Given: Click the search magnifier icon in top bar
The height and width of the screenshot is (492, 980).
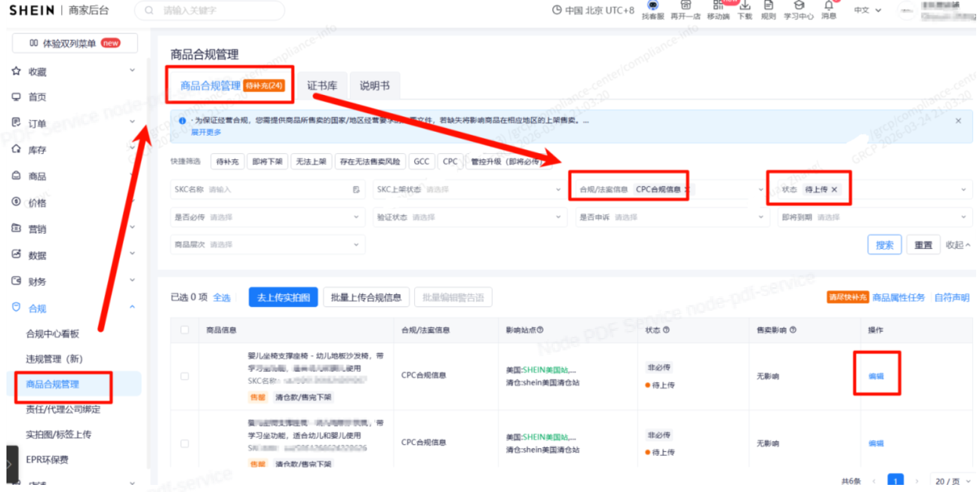Looking at the screenshot, I should click(150, 10).
